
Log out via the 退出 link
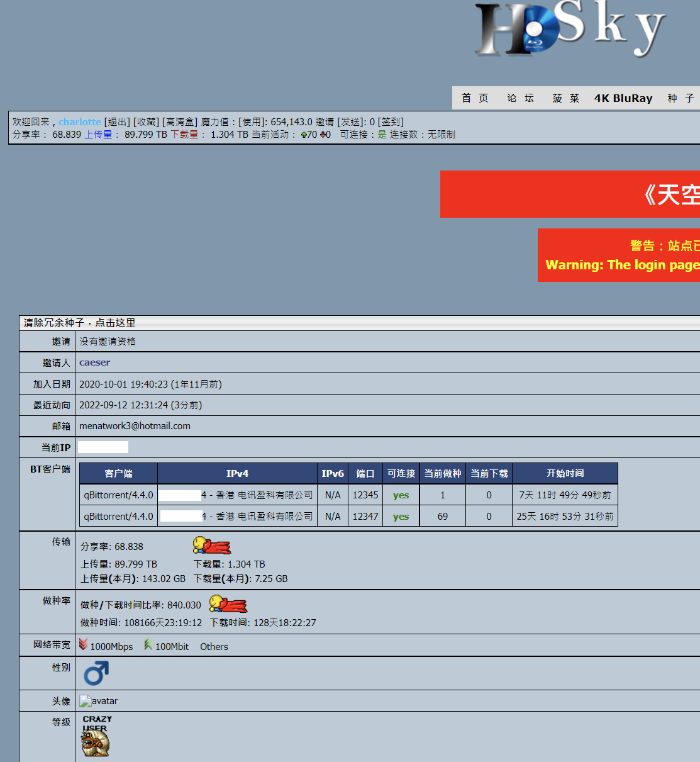coord(117,122)
